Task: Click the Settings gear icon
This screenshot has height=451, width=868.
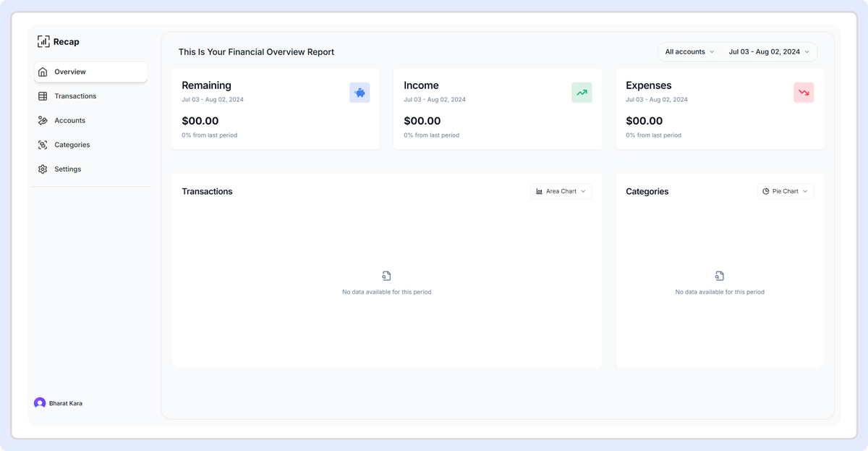Action: pos(43,169)
